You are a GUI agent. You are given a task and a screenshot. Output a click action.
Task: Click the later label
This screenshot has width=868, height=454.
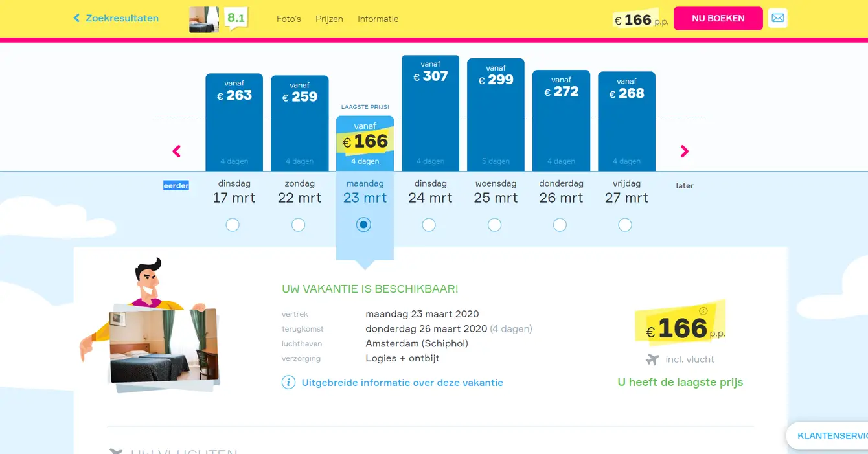pos(685,186)
